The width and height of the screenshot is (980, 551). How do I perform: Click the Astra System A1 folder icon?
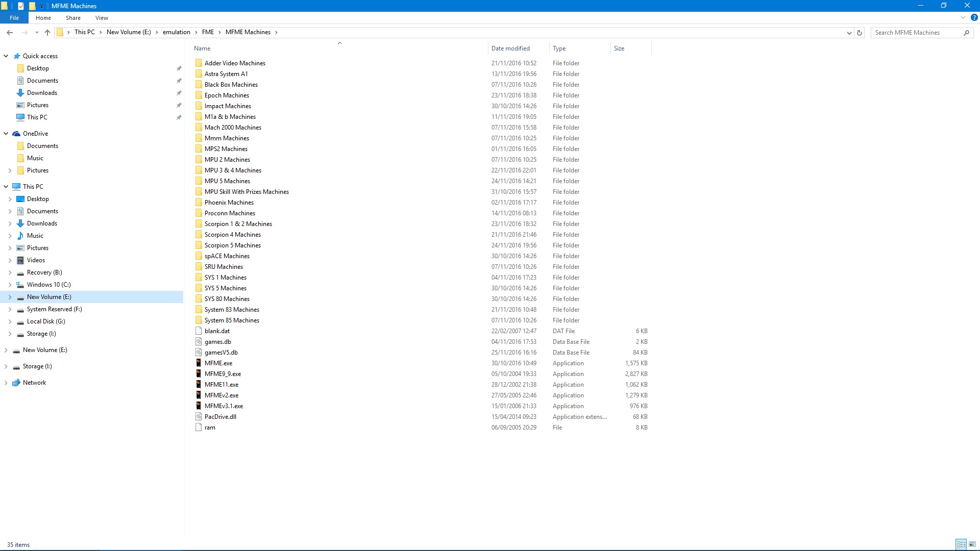click(199, 74)
